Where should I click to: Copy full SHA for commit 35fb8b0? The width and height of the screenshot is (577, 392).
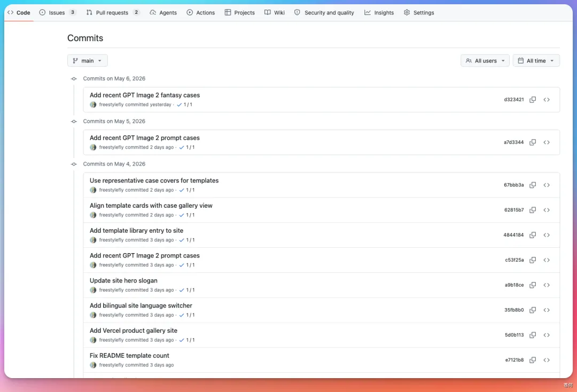533,310
